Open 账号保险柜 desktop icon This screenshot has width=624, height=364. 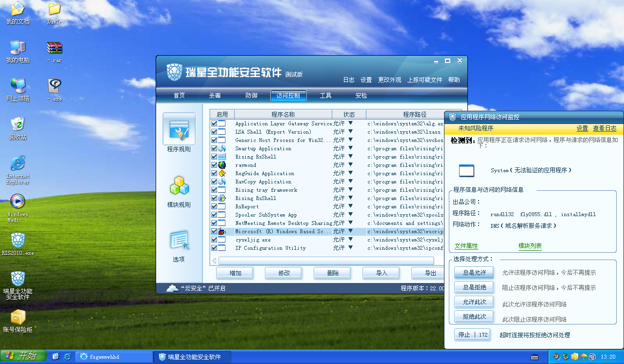(18, 317)
